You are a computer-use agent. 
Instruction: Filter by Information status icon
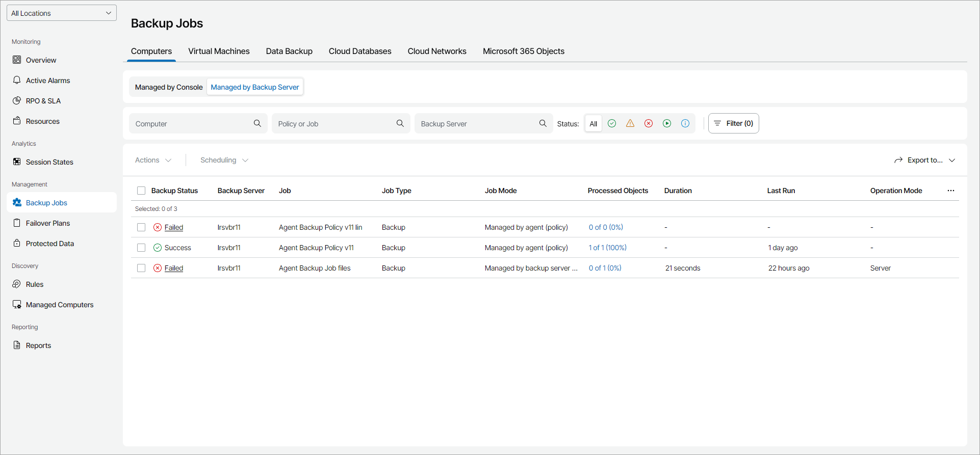pyautogui.click(x=685, y=123)
